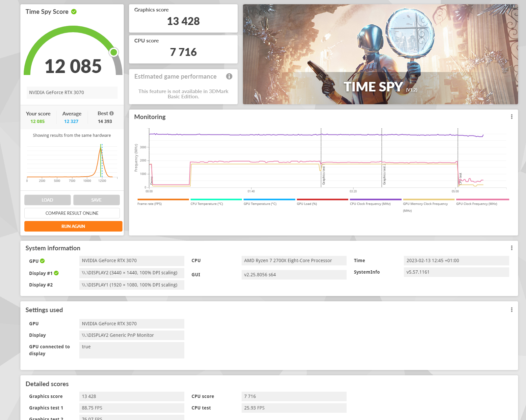
Task: Toggle the GPU Memory Clock Frequency legend swatch
Action: [429, 199]
